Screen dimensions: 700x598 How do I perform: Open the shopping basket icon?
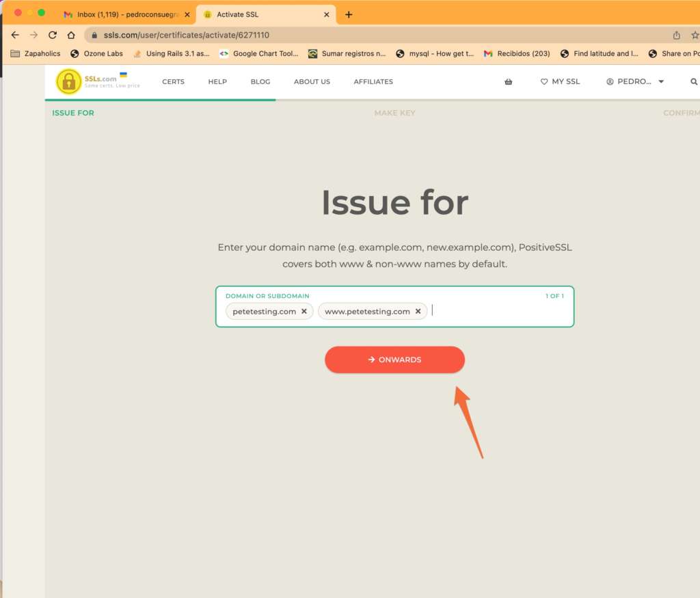[x=508, y=81]
